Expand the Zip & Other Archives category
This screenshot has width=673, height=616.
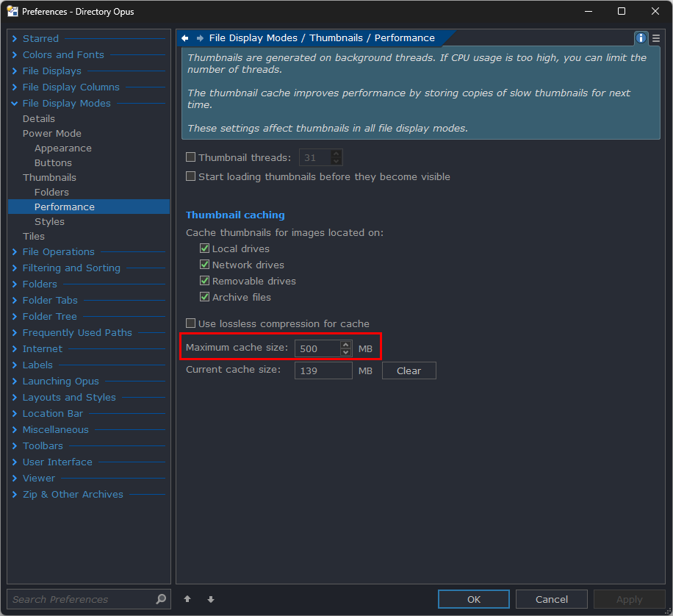click(x=15, y=495)
